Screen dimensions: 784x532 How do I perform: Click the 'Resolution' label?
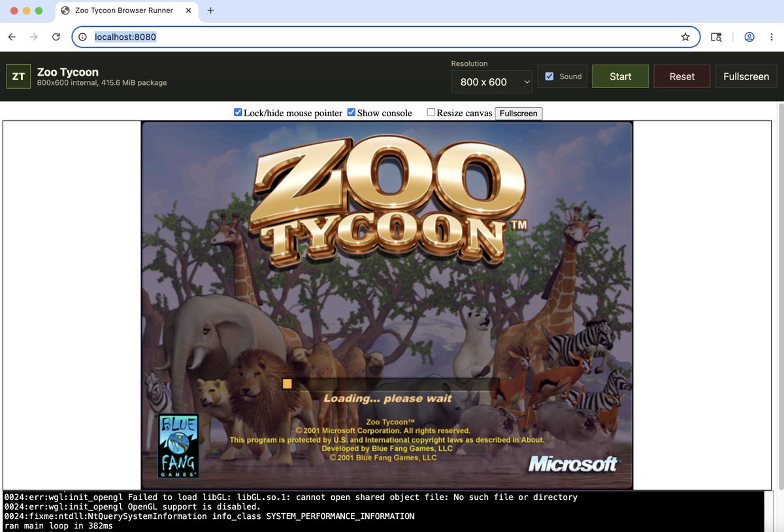470,63
